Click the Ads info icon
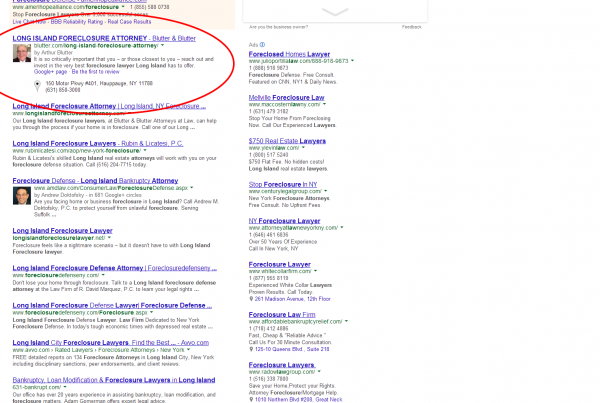This screenshot has width=600, height=403. [x=262, y=45]
